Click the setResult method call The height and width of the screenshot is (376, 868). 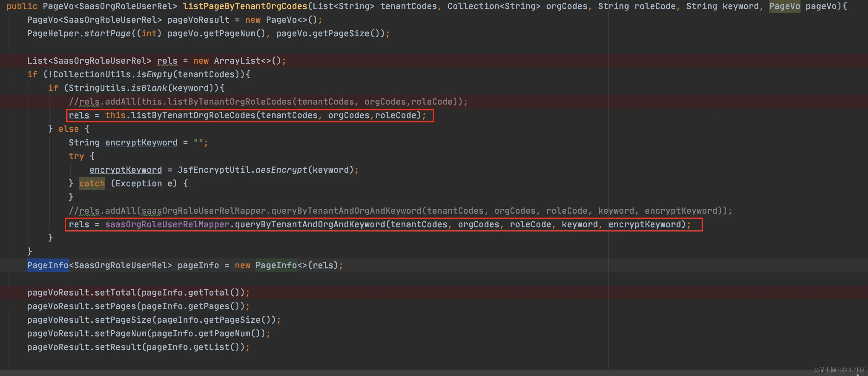118,347
